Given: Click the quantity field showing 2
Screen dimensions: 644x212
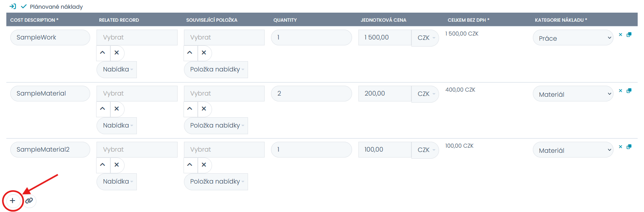Looking at the screenshot, I should (311, 94).
